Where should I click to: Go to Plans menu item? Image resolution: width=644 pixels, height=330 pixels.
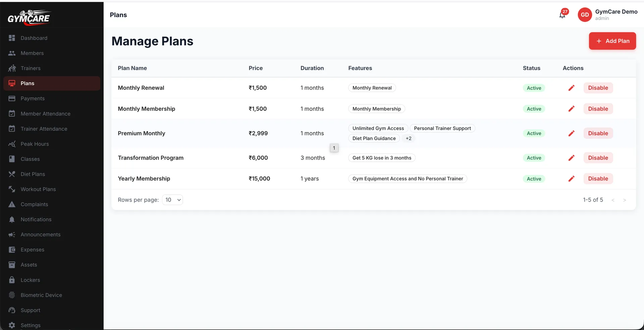click(x=52, y=83)
